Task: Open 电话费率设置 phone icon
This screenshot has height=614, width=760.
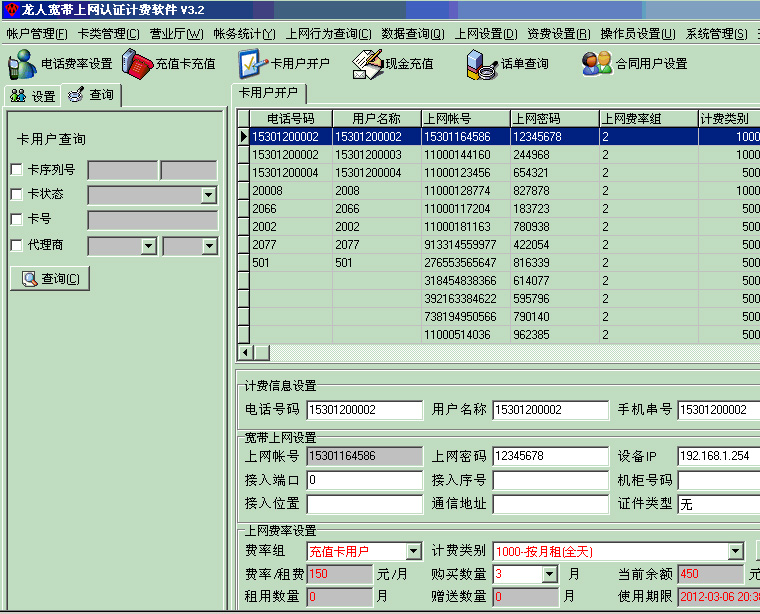Action: 22,64
